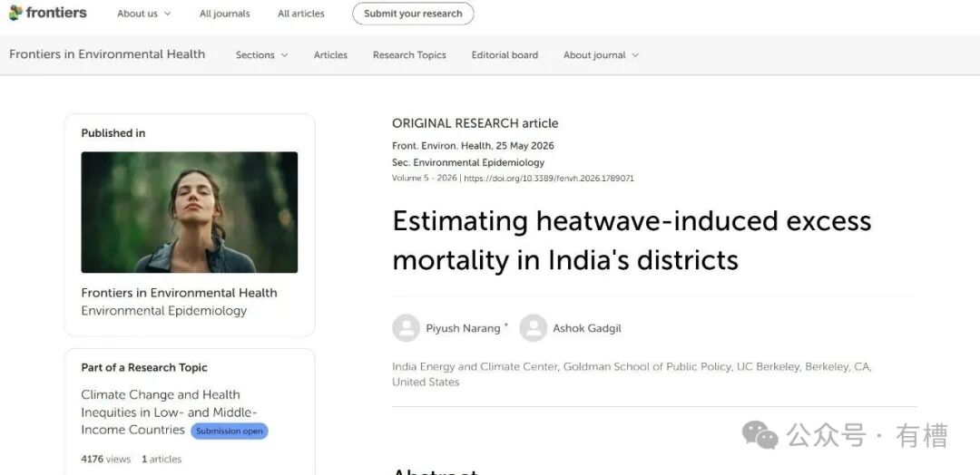Open author Piyush Narang profile
This screenshot has height=475, width=980.
pyautogui.click(x=463, y=328)
